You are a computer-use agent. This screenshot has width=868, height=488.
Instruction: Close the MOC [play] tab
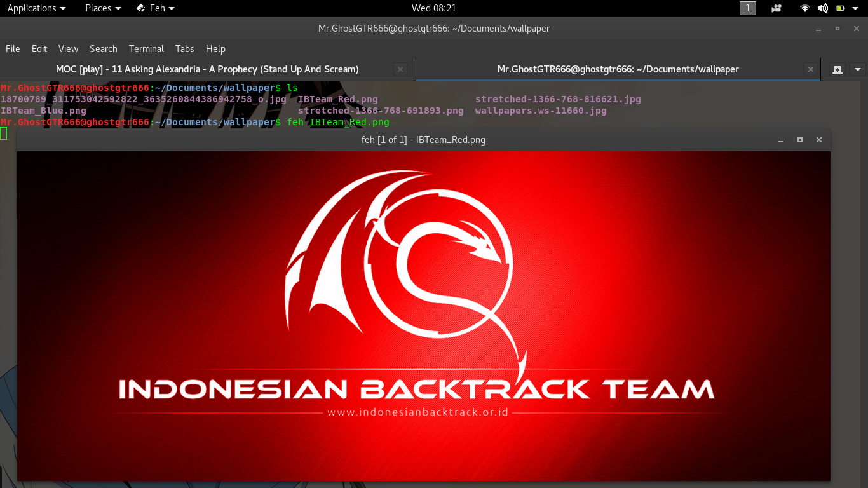point(400,69)
